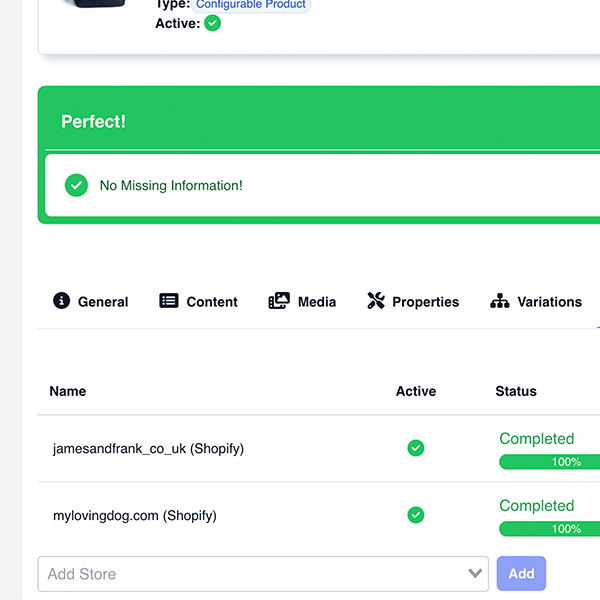Click the Configurable Product type badge
The image size is (600, 600).
pos(252,5)
